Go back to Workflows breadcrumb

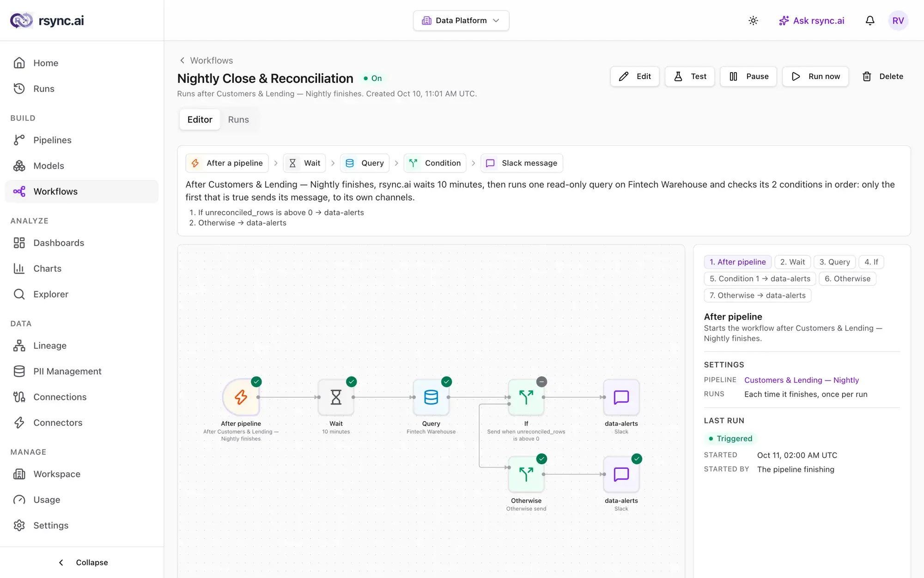[x=206, y=61]
